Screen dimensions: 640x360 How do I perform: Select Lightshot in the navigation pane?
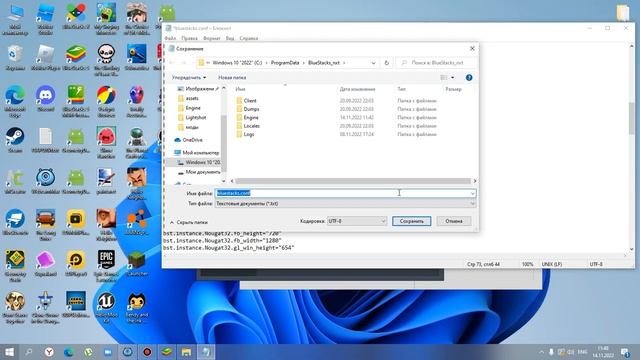point(196,117)
